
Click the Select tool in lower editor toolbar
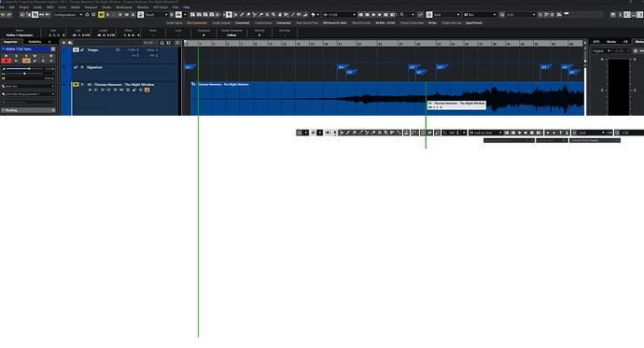pyautogui.click(x=335, y=132)
